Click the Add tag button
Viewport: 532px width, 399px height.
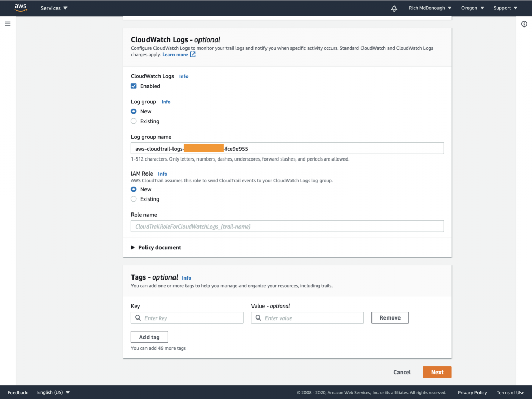click(x=149, y=337)
